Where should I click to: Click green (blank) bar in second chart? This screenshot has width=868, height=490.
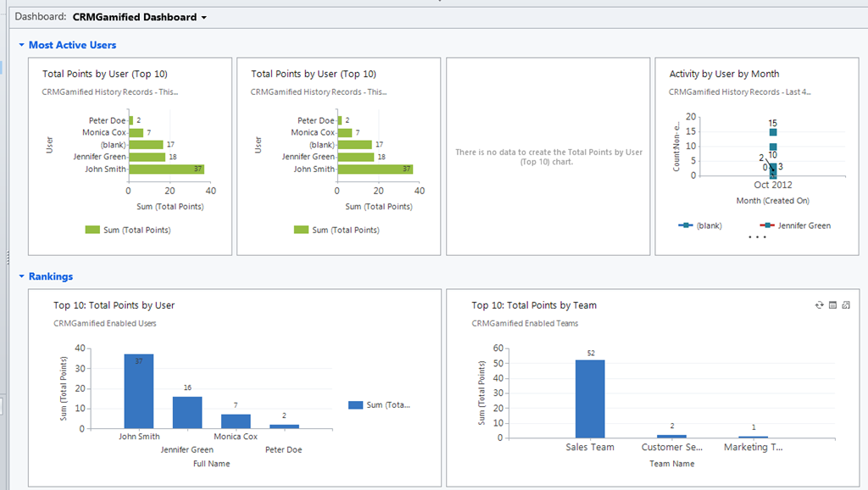(x=355, y=144)
